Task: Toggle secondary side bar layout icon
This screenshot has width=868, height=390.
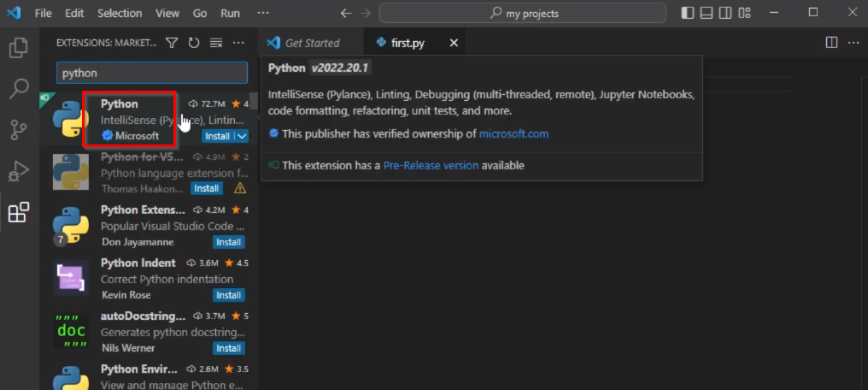Action: click(725, 13)
